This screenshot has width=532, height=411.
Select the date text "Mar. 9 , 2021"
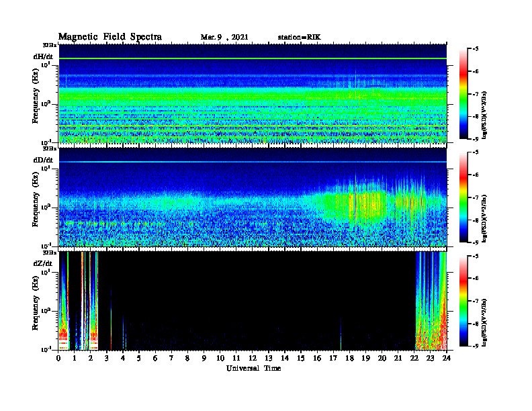pyautogui.click(x=224, y=38)
